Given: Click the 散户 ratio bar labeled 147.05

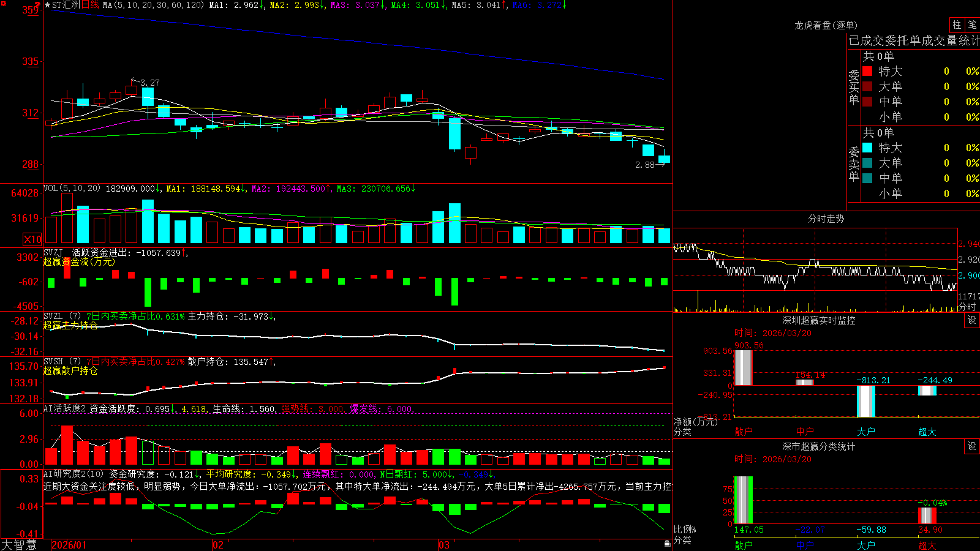Looking at the screenshot, I should [x=744, y=500].
